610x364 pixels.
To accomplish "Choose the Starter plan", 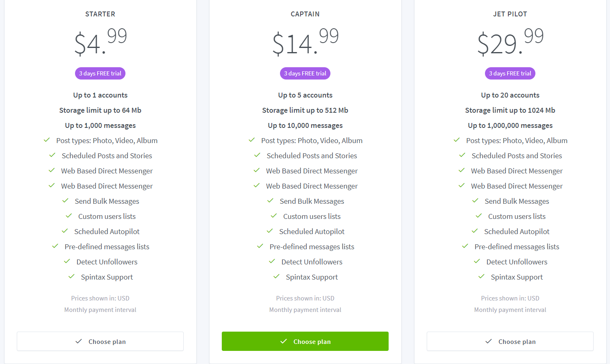I will [x=100, y=341].
